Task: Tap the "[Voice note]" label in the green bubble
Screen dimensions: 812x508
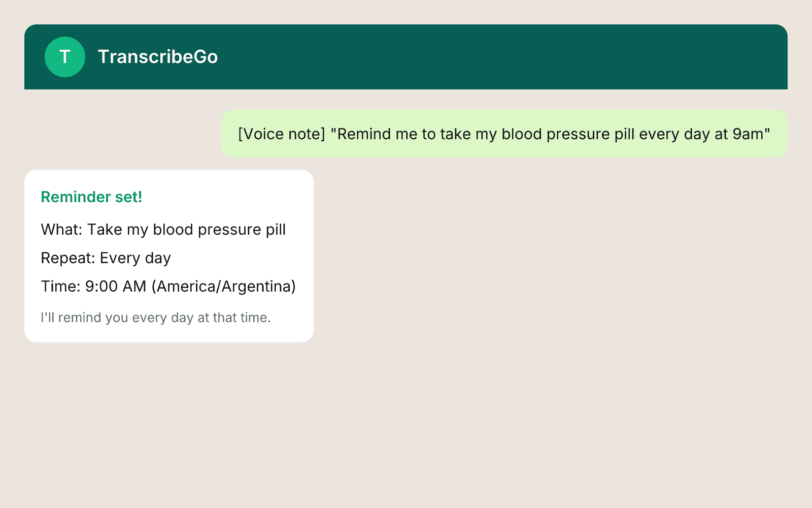Action: coord(281,134)
